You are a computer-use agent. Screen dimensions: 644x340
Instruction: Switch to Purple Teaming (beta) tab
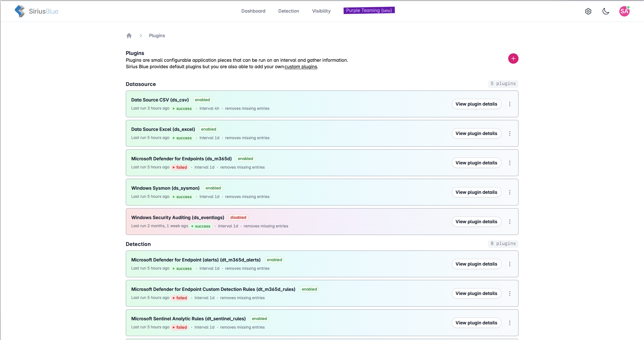(369, 10)
